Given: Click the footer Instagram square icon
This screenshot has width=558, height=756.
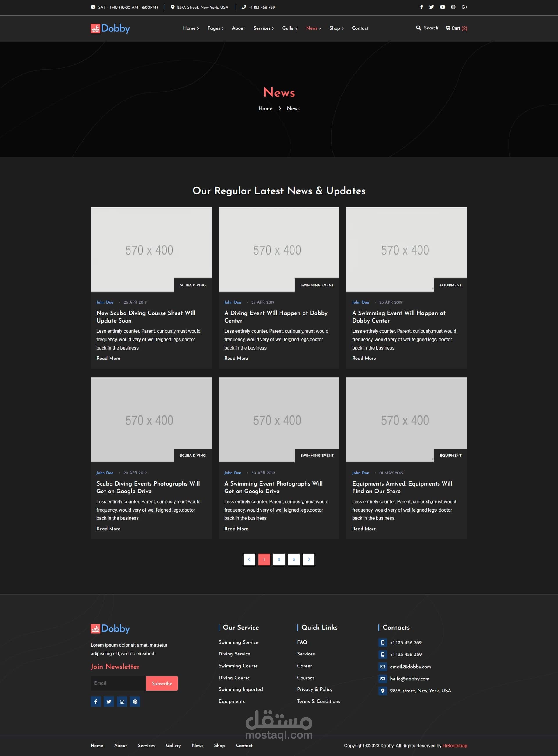Looking at the screenshot, I should pos(122,701).
